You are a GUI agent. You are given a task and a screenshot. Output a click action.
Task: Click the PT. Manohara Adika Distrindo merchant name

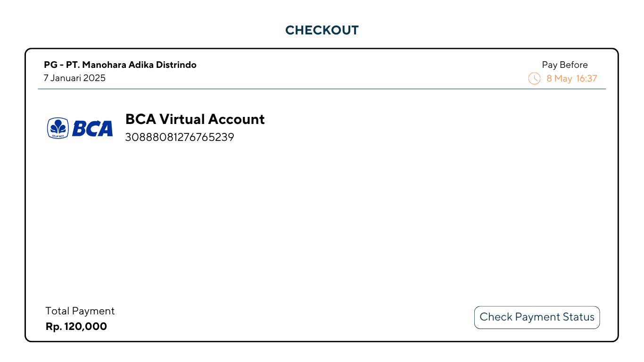131,65
